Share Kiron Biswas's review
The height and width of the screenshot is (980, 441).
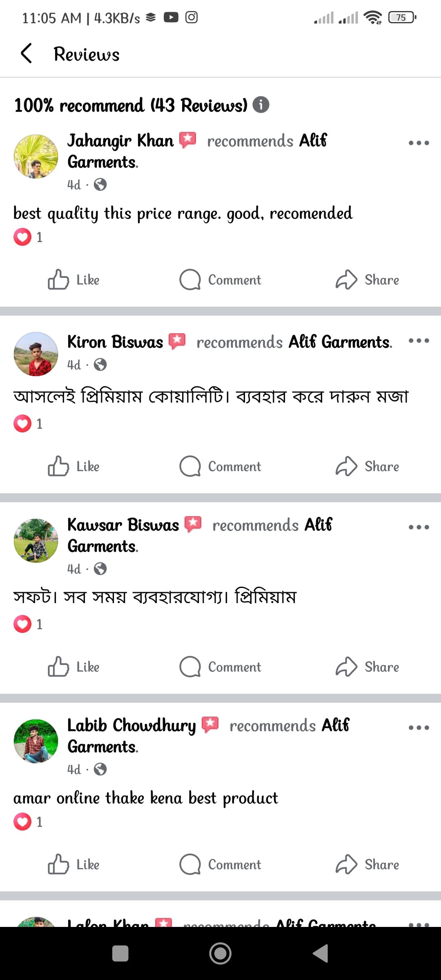tap(367, 466)
